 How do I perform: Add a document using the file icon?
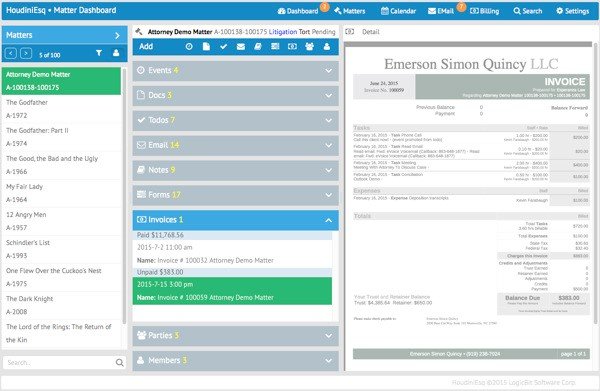(206, 47)
